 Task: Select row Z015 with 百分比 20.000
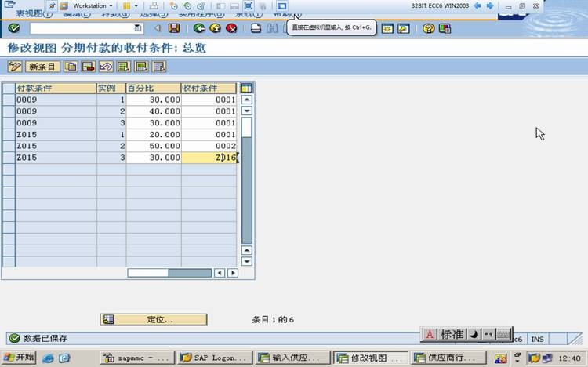pyautogui.click(x=9, y=135)
